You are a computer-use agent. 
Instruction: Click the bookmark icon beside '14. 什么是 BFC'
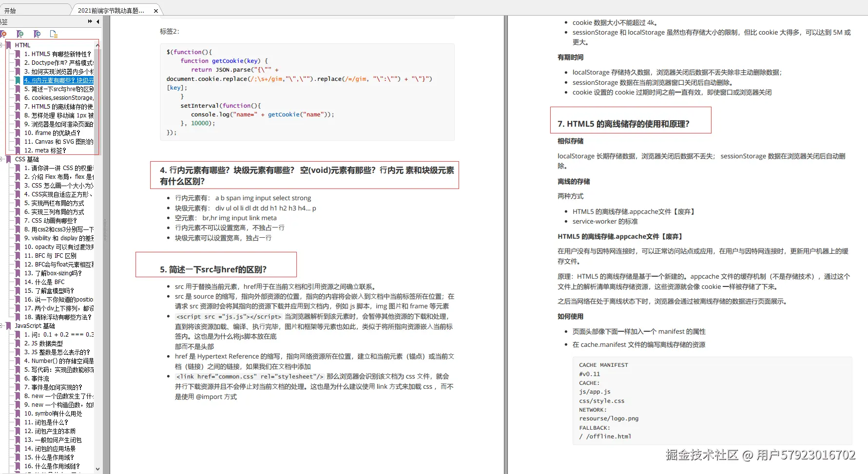point(18,282)
